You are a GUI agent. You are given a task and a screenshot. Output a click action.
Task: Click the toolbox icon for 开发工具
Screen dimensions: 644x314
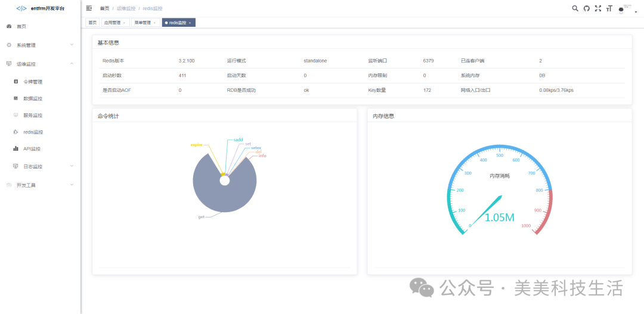(x=9, y=185)
